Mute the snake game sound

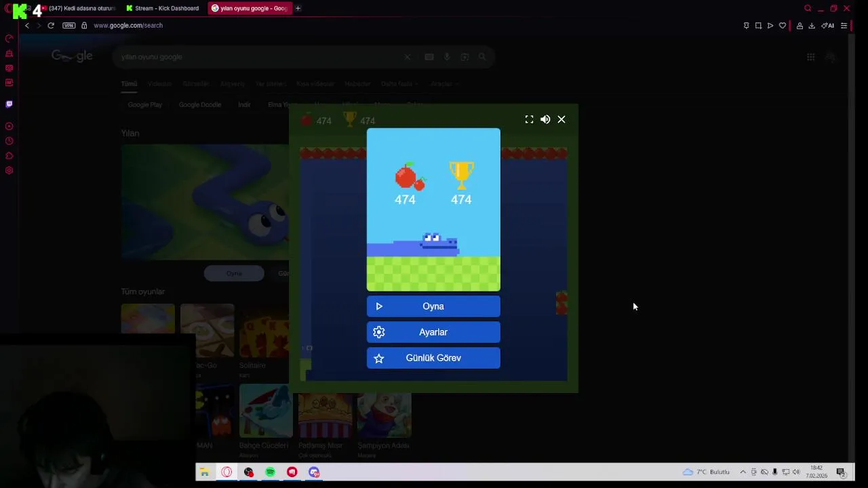click(545, 119)
